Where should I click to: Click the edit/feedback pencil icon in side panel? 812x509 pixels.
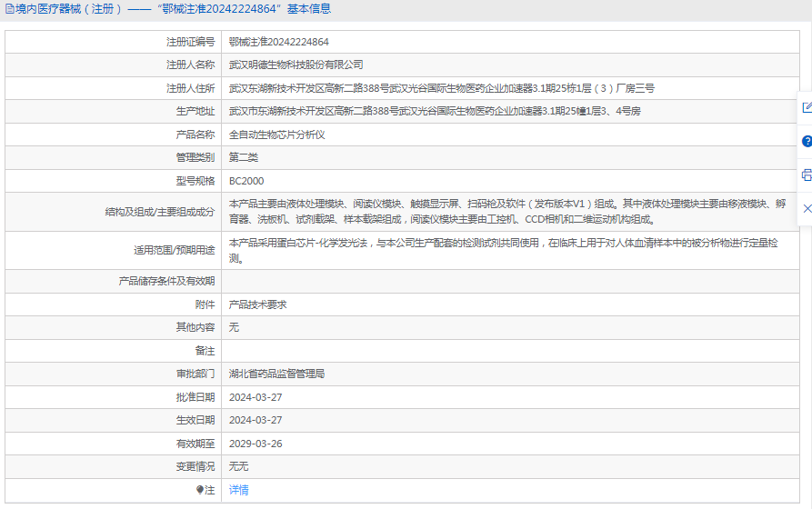tap(807, 107)
